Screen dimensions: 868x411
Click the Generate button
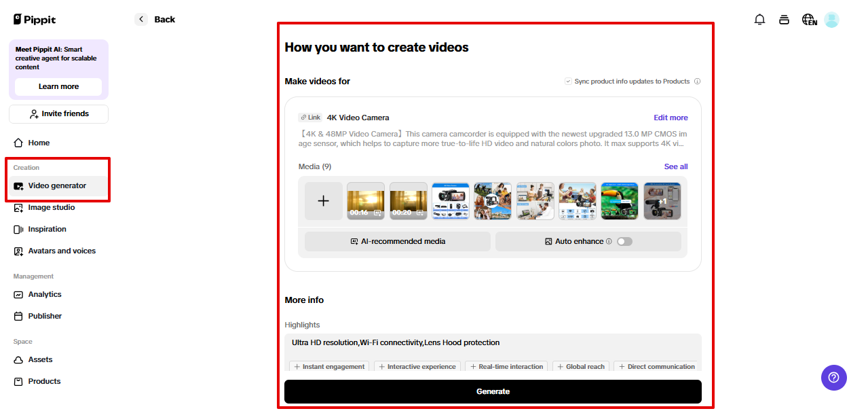pos(493,391)
